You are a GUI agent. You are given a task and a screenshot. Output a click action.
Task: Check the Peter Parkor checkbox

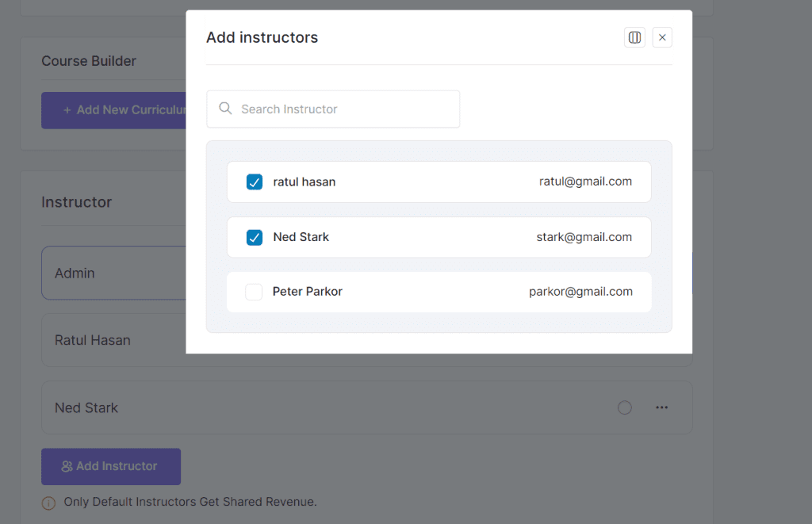pos(254,292)
